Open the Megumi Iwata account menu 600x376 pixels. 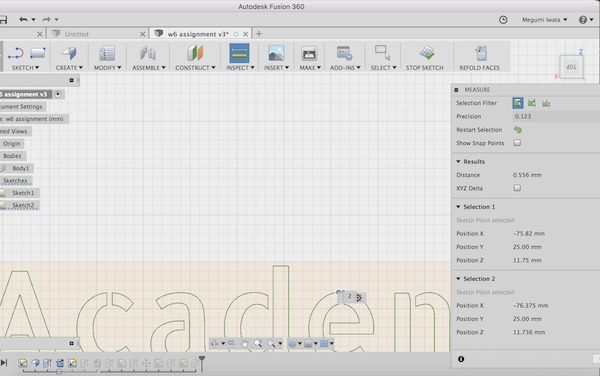545,20
